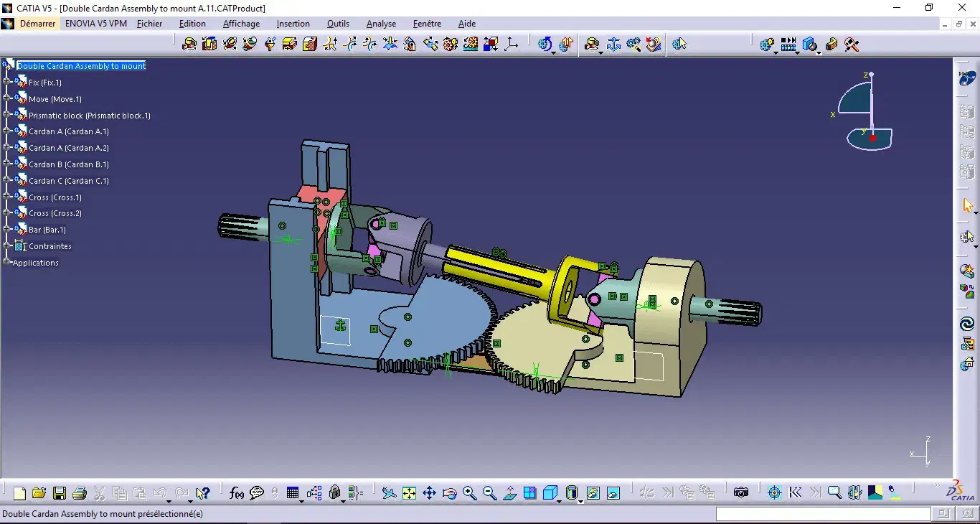Open the Formula f(x) tool

pyautogui.click(x=236, y=493)
